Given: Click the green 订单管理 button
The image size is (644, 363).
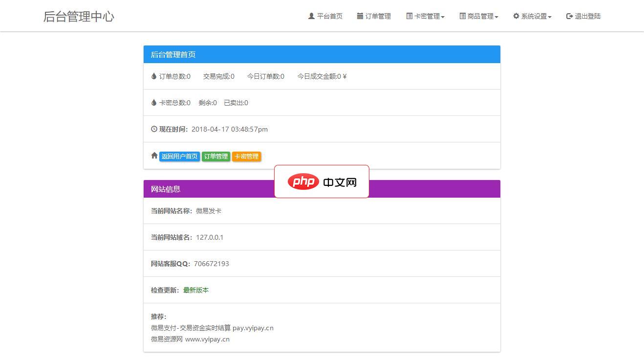Looking at the screenshot, I should [x=216, y=157].
